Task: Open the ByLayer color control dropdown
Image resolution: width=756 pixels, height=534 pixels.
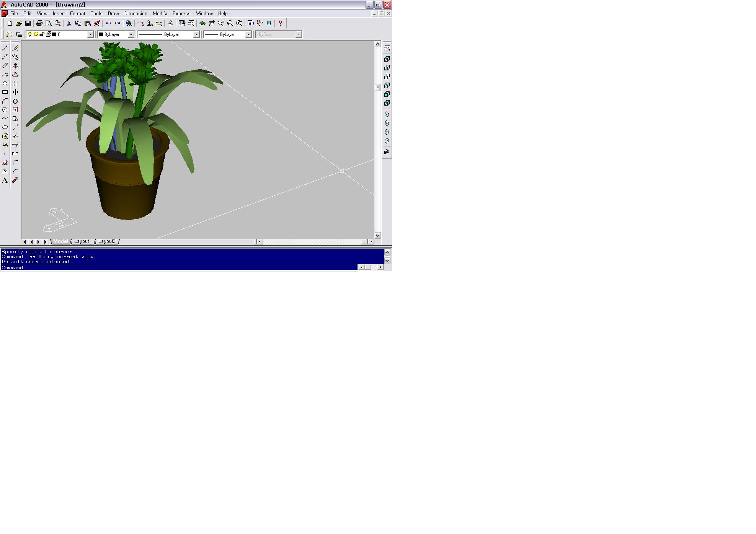Action: (131, 34)
